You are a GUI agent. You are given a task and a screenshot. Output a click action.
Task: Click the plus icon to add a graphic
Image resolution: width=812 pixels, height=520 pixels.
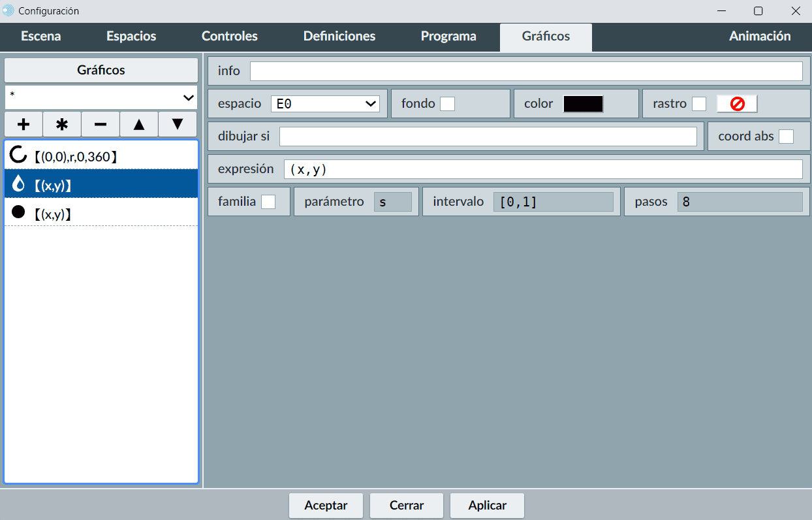(23, 124)
